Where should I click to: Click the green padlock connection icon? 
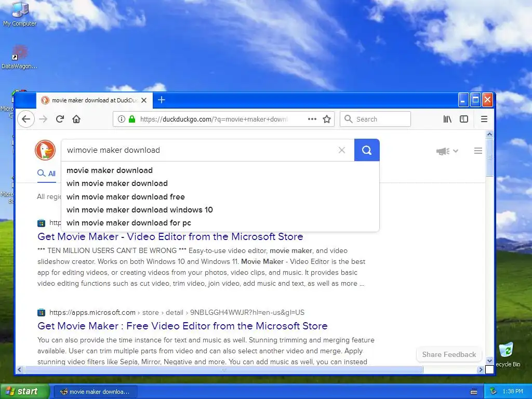132,119
